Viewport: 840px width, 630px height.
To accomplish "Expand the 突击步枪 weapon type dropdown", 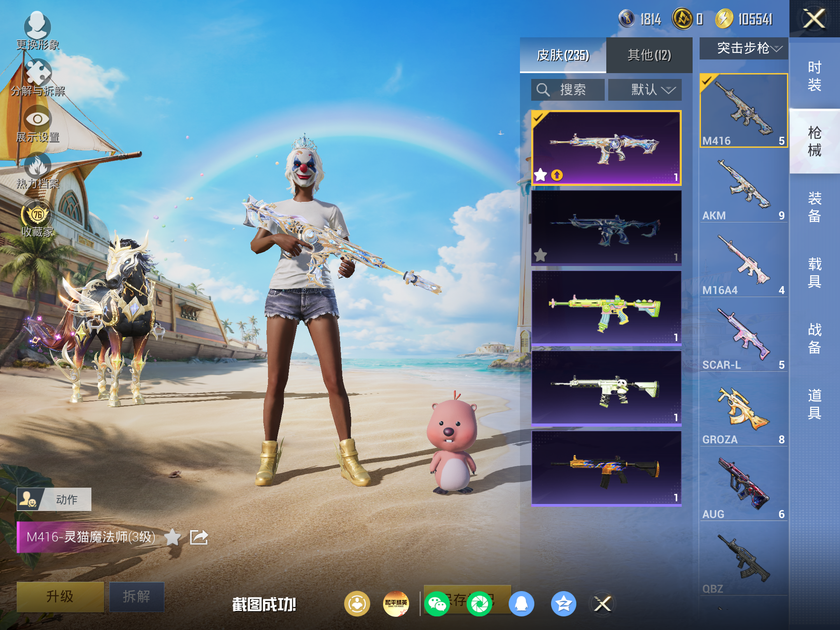I will [744, 49].
